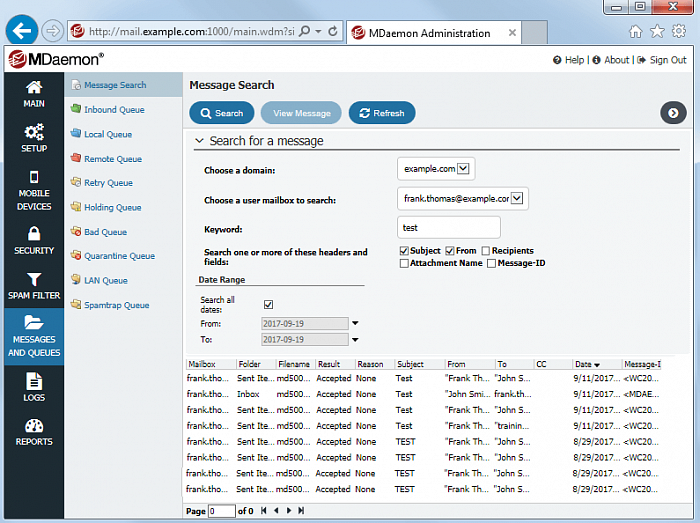Open the Choose a domain dropdown
Screen dimensions: 700x523
[x=465, y=169]
